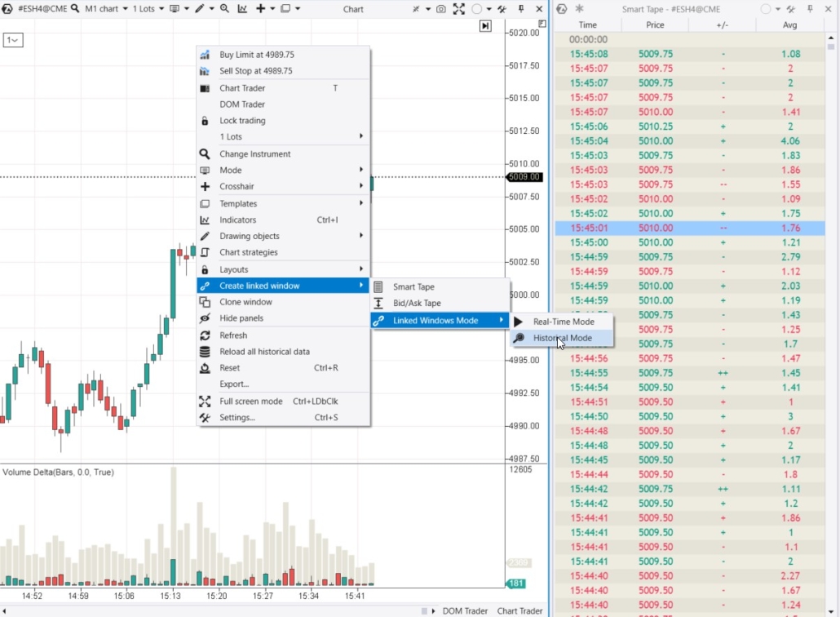
Task: Click the 1-minute interval selector box
Action: 13,39
